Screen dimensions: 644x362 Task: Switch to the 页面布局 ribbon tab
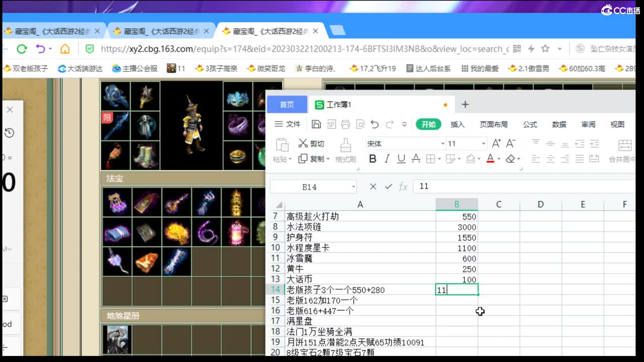coord(494,124)
